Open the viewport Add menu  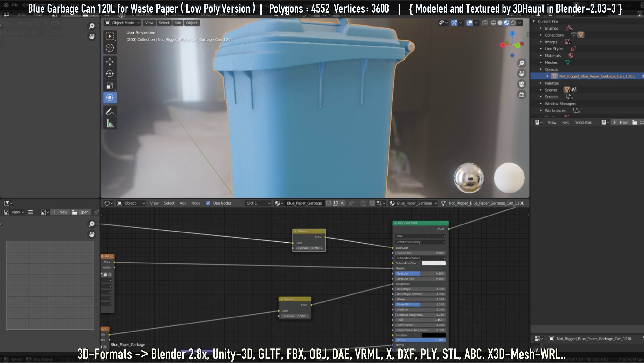[178, 23]
